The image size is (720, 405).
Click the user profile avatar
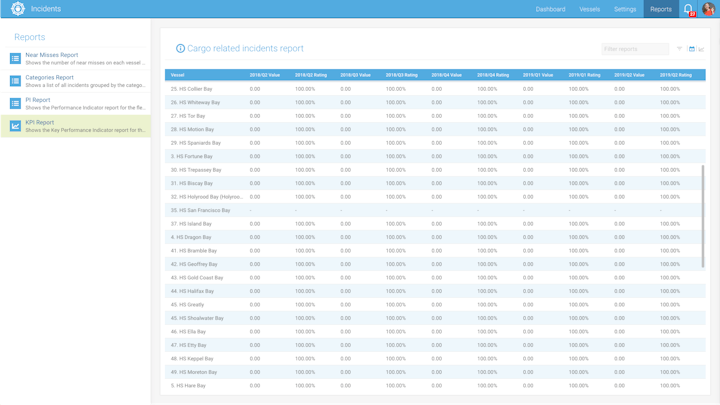click(708, 9)
